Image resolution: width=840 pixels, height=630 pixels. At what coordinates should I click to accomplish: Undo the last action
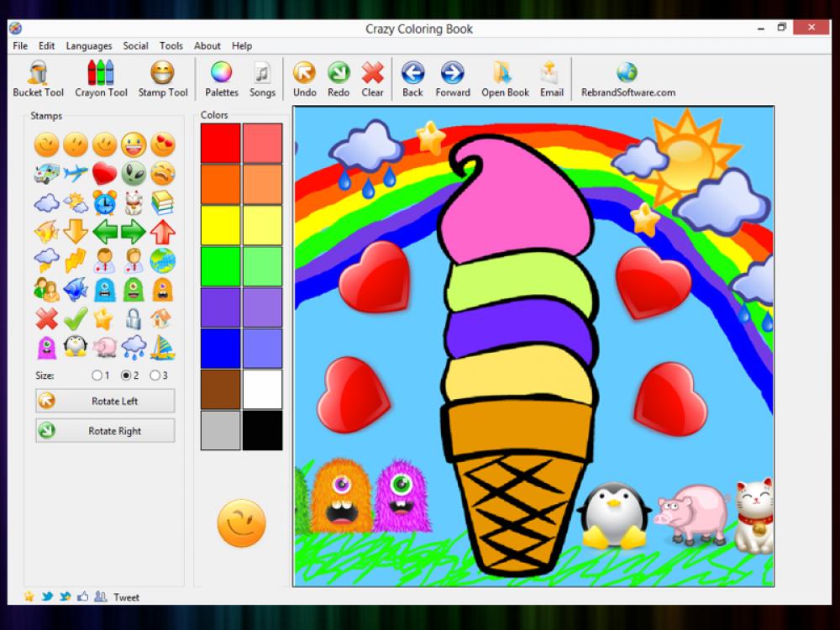pyautogui.click(x=304, y=78)
